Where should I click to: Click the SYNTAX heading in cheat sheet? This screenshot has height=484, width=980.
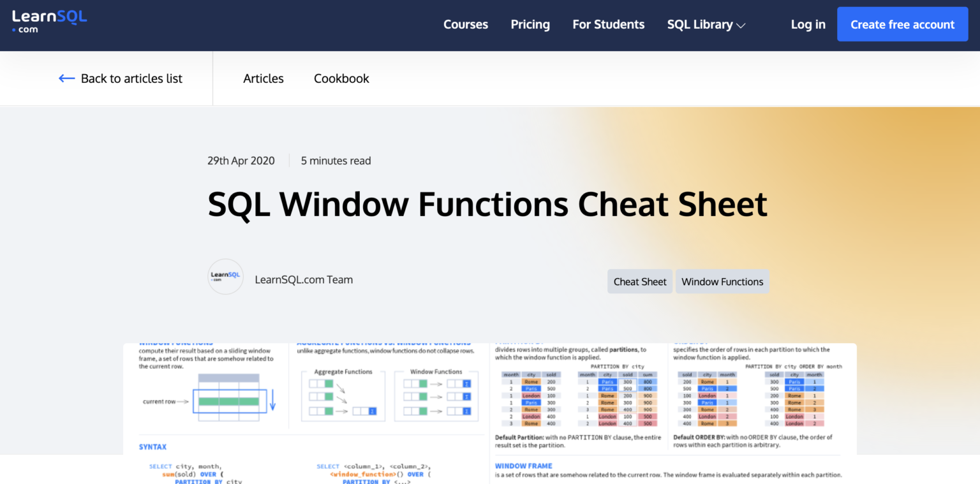tap(152, 447)
